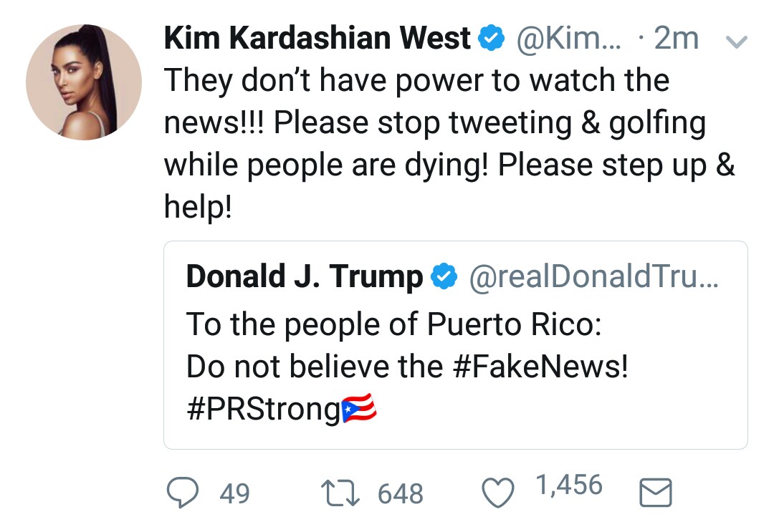
Task: Open the tweet options chevron menu
Action: [737, 43]
